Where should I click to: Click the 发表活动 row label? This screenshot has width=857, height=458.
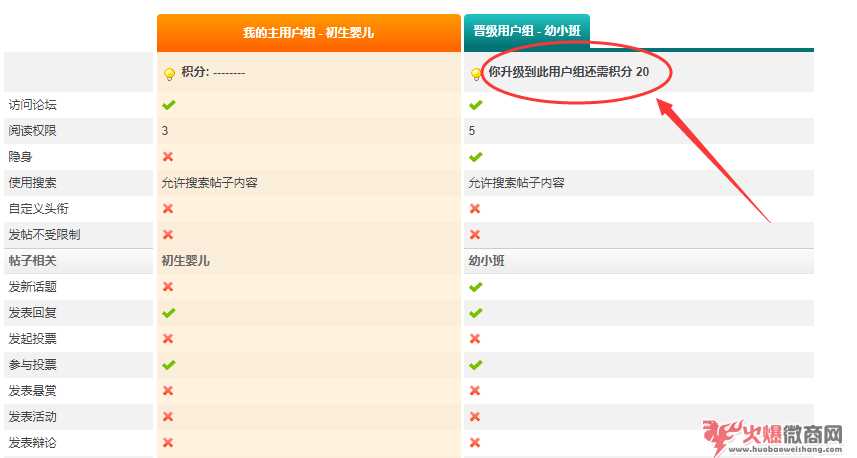32,416
